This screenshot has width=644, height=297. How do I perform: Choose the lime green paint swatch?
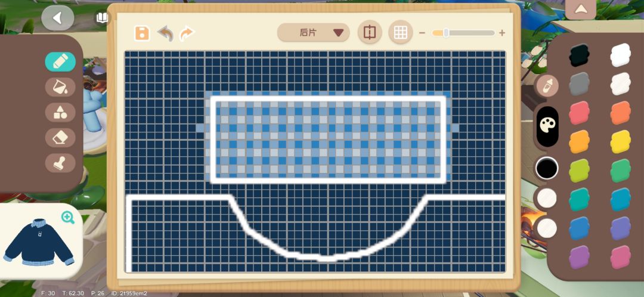click(579, 171)
